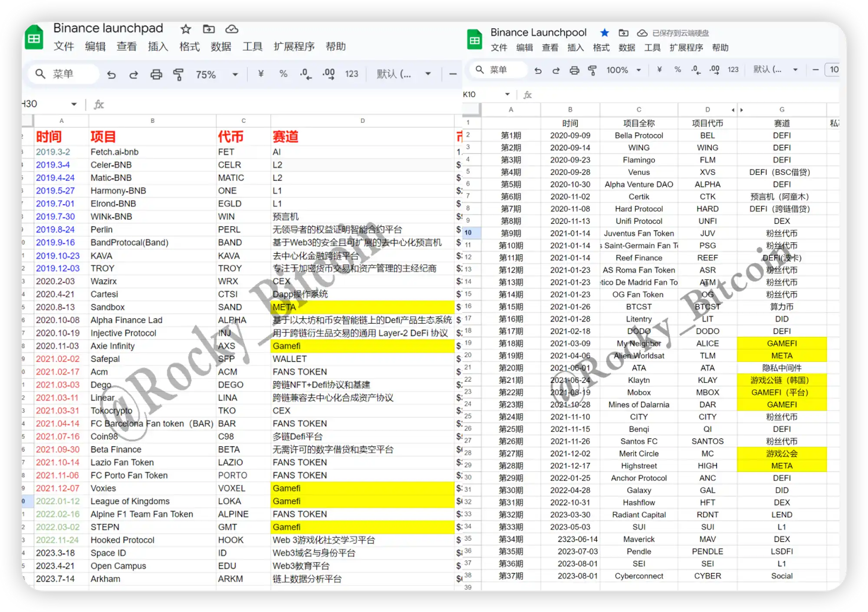This screenshot has width=868, height=612.
Task: Apply yuan currency format in Launchpool toolbar
Action: 659,69
